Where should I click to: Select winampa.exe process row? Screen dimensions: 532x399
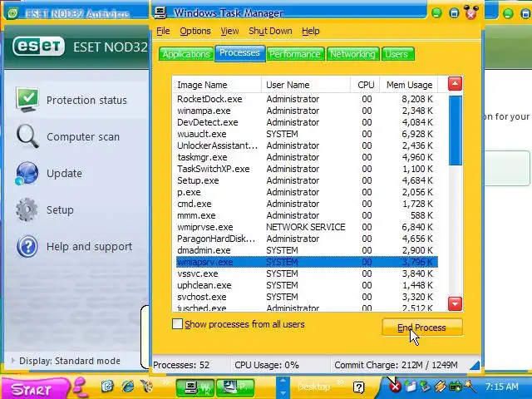click(307, 111)
